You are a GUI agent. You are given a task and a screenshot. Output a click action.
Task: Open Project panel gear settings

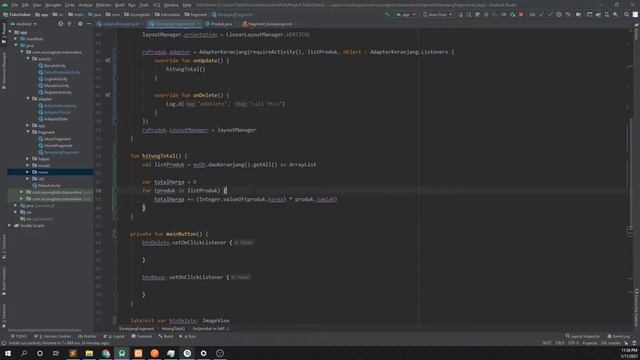coord(80,24)
